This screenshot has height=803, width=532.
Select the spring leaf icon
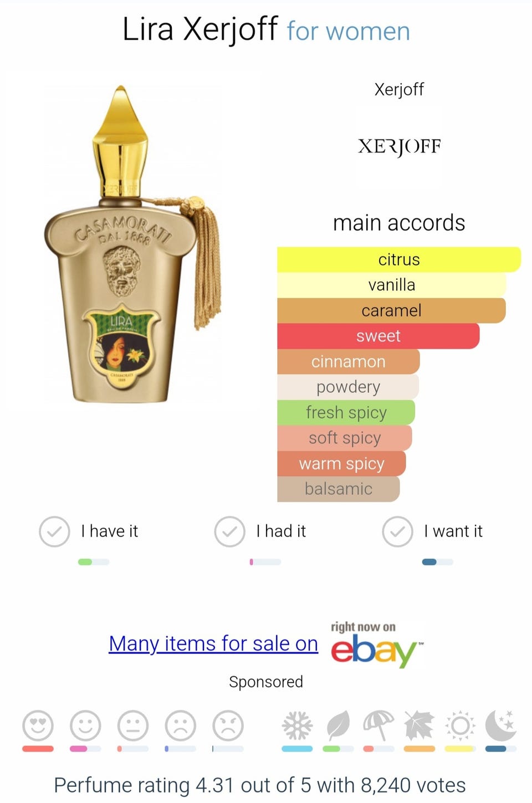(338, 725)
